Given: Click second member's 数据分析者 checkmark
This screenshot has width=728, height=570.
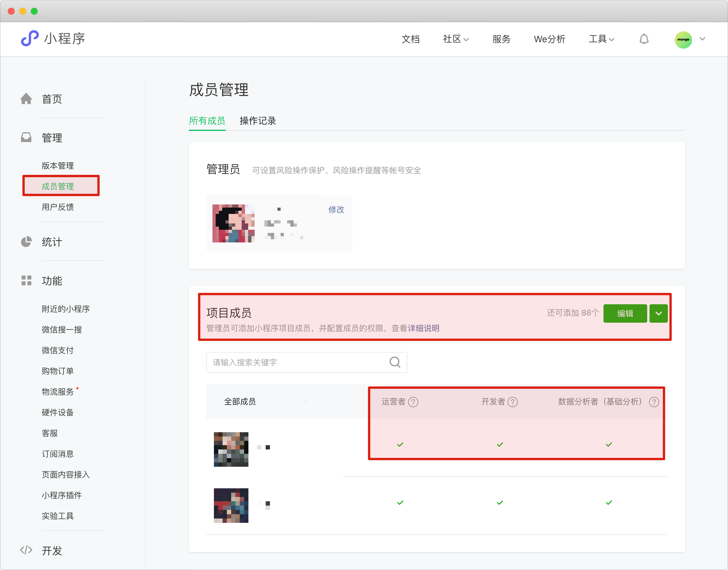Looking at the screenshot, I should (x=609, y=503).
